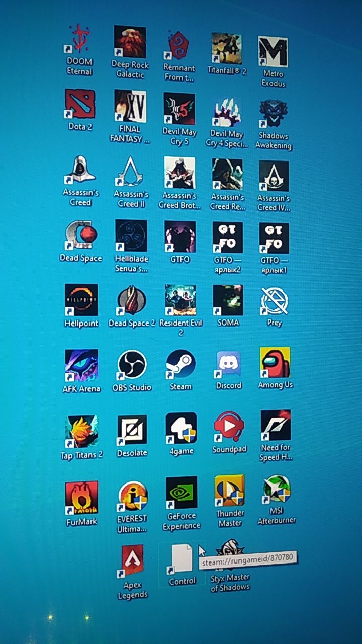Image resolution: width=362 pixels, height=644 pixels.
Task: Click the Among Us icon
Action: coord(275,363)
